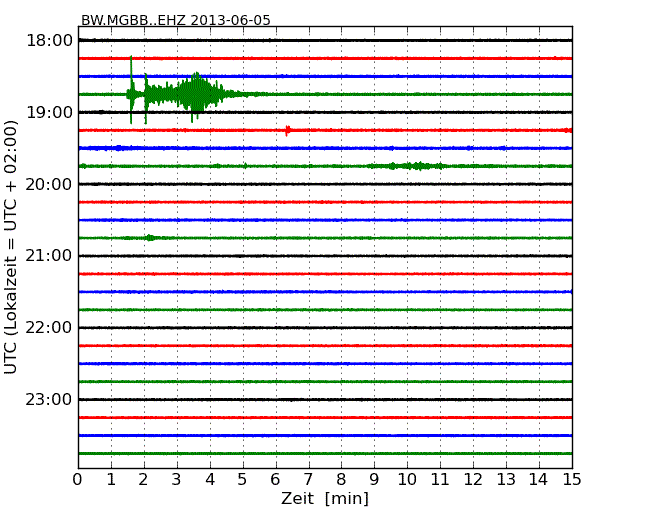Click the x-axis tick label 3
This screenshot has height=520, width=650.
(x=176, y=480)
